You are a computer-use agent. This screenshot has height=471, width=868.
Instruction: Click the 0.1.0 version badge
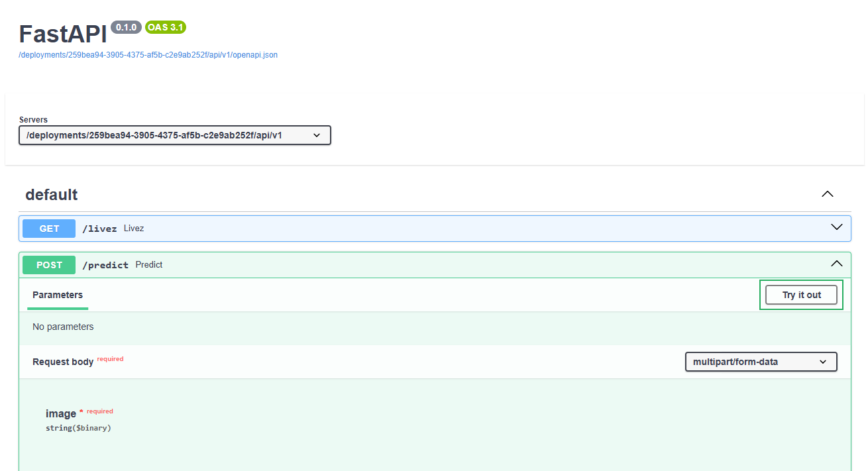pos(126,27)
